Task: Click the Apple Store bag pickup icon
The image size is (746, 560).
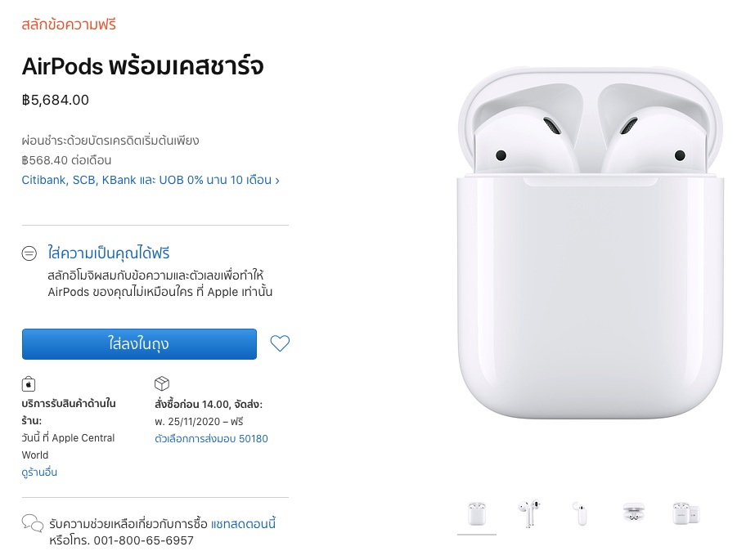Action: 29,383
